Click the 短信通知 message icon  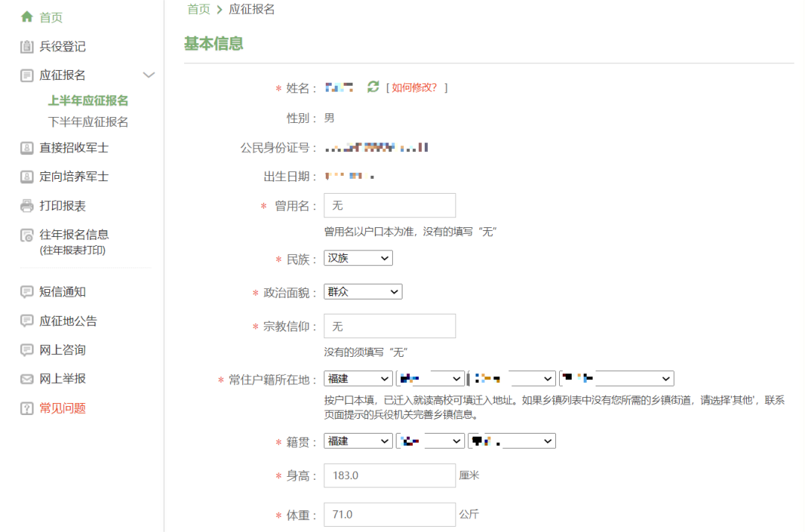pos(25,292)
